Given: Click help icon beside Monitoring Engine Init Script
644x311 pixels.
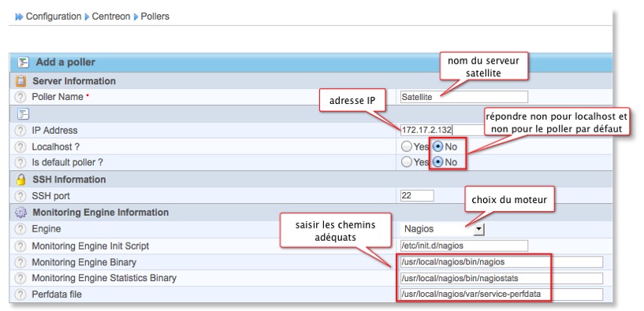Looking at the screenshot, I should [x=20, y=246].
